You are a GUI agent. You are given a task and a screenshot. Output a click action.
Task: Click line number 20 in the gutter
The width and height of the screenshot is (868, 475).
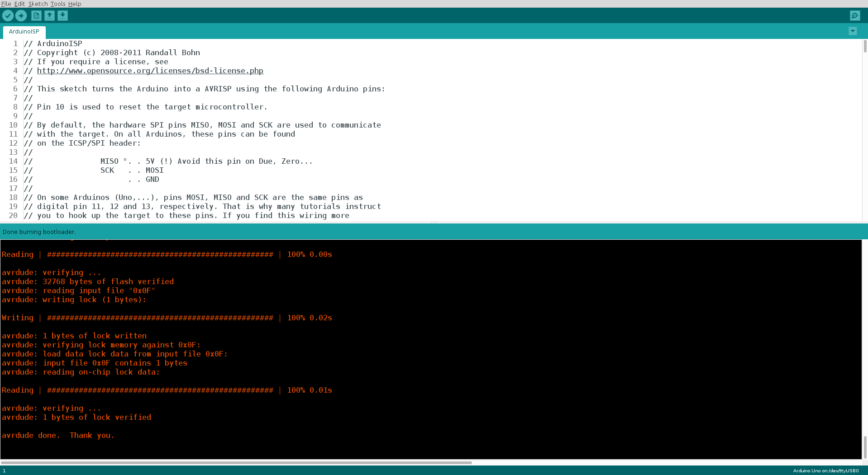tap(13, 215)
